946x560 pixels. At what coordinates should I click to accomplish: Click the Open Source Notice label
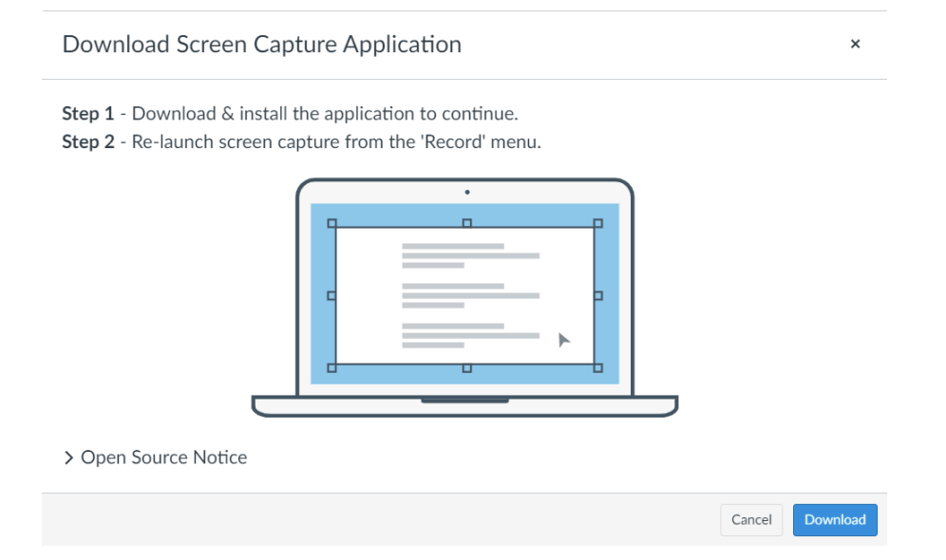(163, 457)
